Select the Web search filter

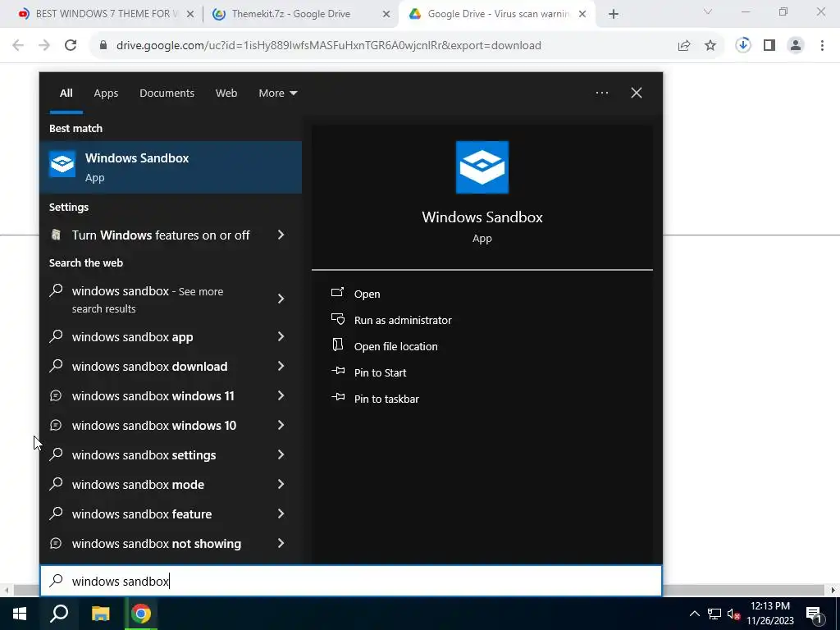point(226,94)
